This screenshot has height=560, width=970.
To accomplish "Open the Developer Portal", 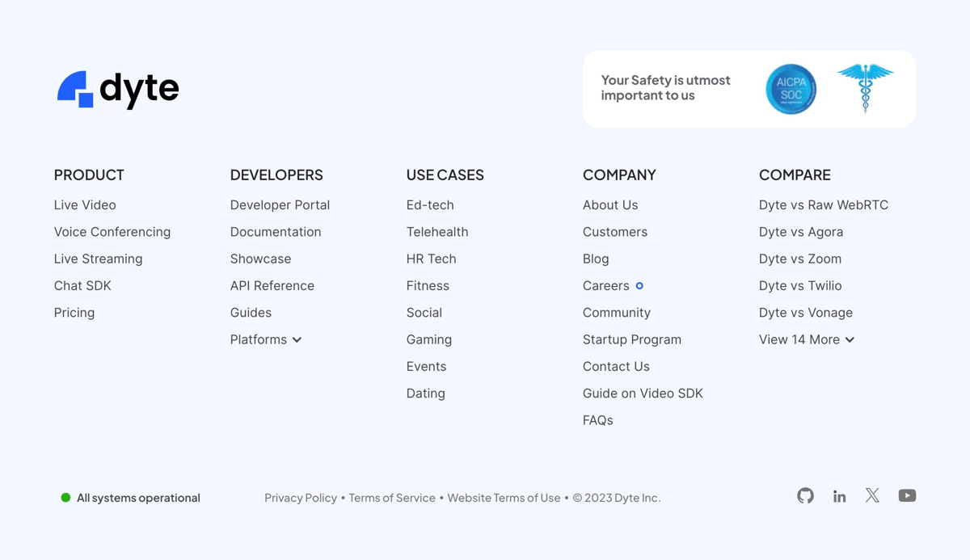I will coord(280,204).
